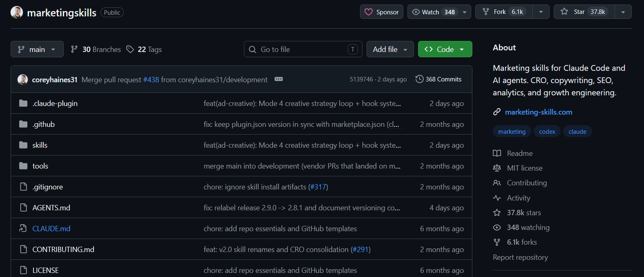Click the Report repository link
This screenshot has height=277, width=644.
tap(520, 257)
